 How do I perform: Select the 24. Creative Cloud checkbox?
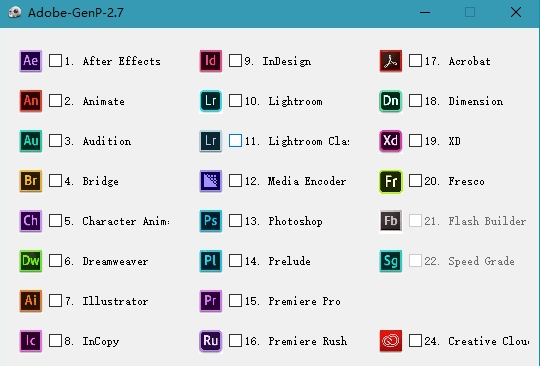(x=415, y=341)
